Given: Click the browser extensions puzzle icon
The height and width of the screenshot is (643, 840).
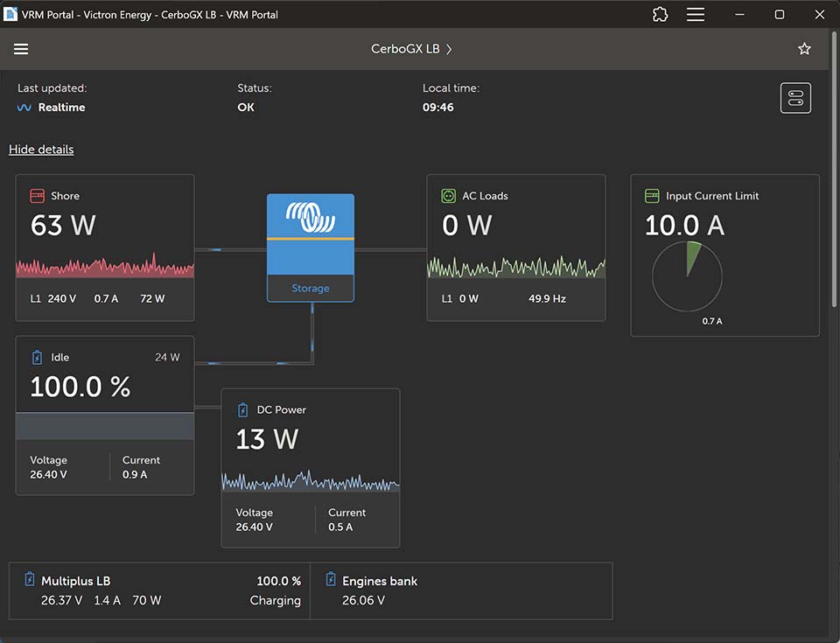Looking at the screenshot, I should tap(660, 15).
